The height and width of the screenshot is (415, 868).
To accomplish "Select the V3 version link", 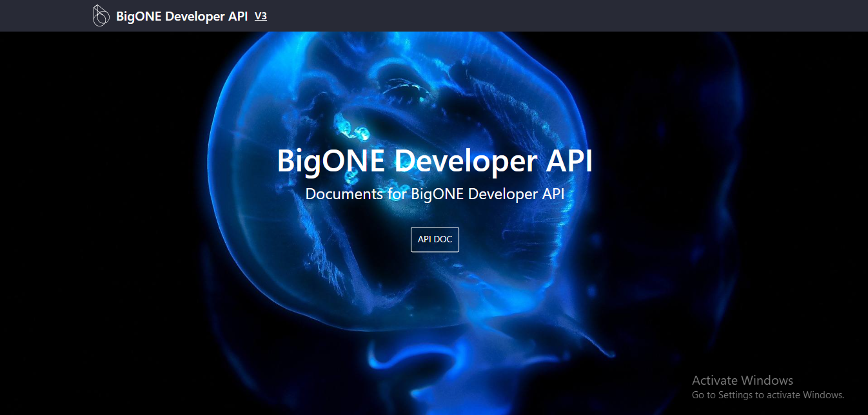I will [261, 16].
